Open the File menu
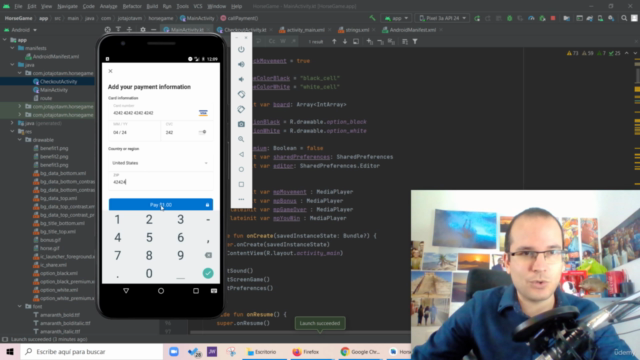The height and width of the screenshot is (360, 640). click(18, 6)
